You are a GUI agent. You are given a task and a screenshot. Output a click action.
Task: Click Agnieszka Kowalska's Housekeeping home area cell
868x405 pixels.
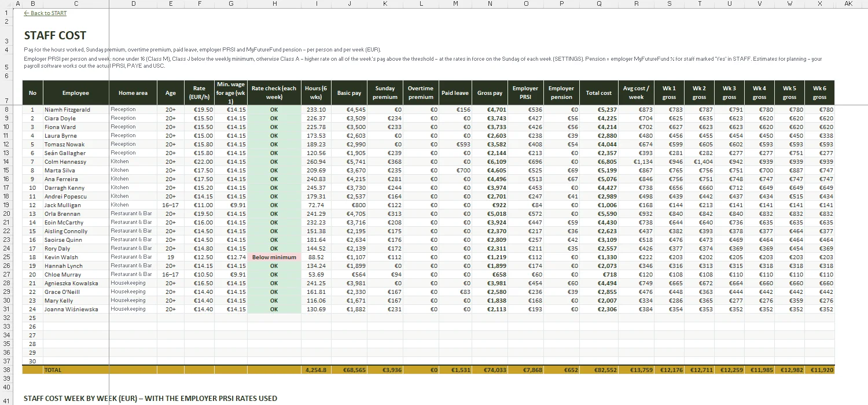(x=133, y=283)
